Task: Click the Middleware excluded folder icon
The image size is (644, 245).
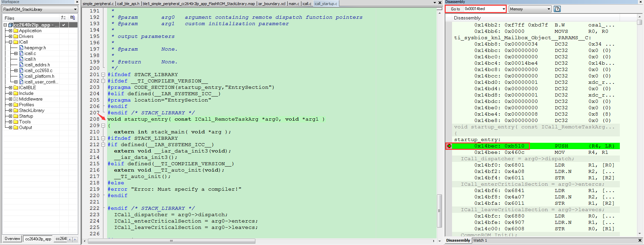Action: (16, 99)
